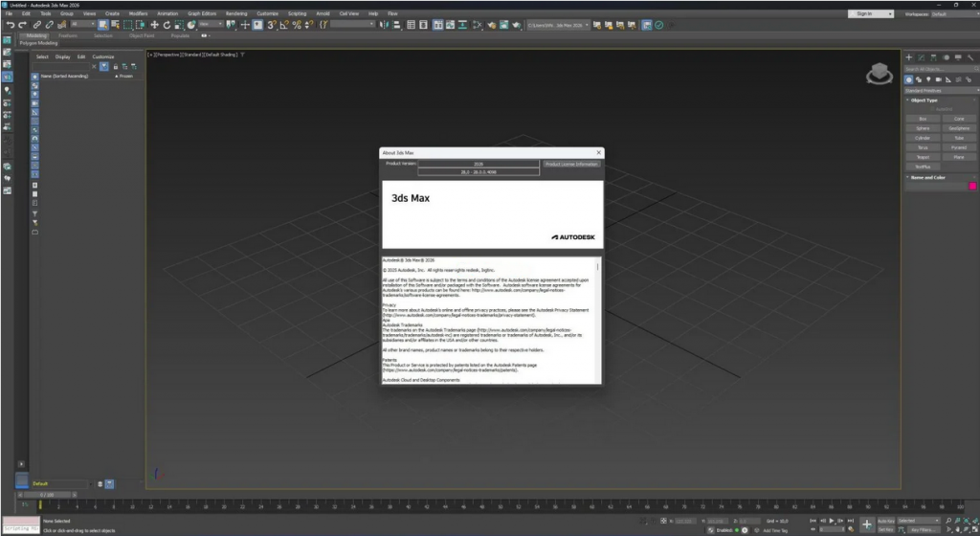Open the Selection Filter 'All' dropdown
The image size is (980, 536).
click(x=82, y=24)
